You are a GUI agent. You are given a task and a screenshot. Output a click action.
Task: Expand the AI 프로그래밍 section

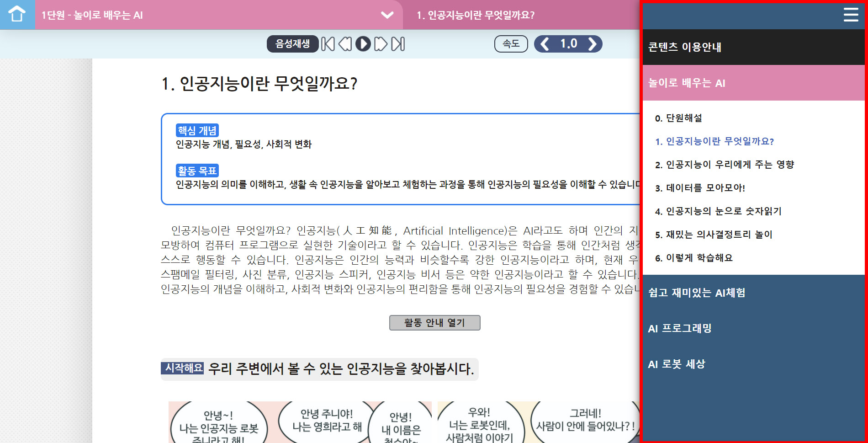click(753, 328)
